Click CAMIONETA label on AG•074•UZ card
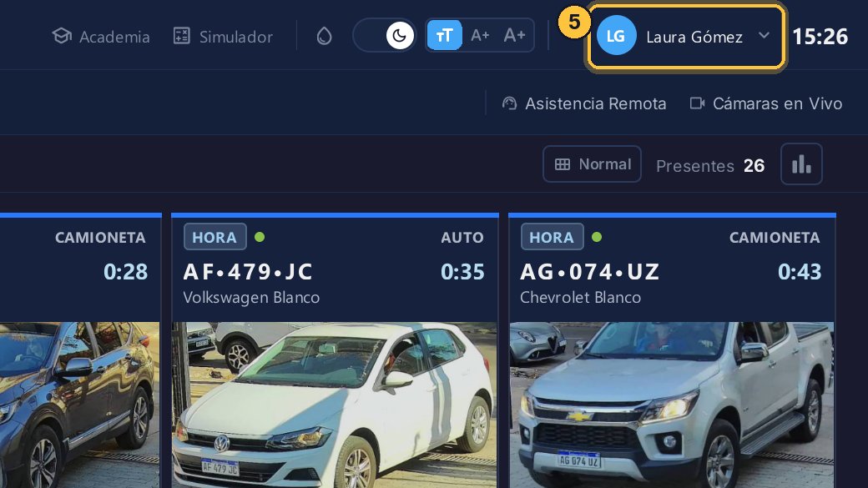Image resolution: width=868 pixels, height=488 pixels. click(x=775, y=238)
